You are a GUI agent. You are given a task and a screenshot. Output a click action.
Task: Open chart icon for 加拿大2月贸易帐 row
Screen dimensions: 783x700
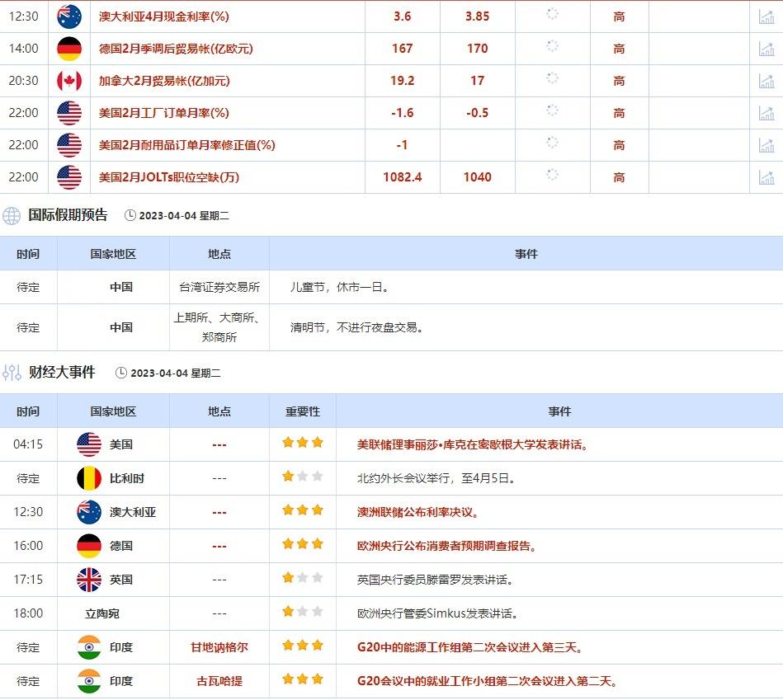(766, 81)
